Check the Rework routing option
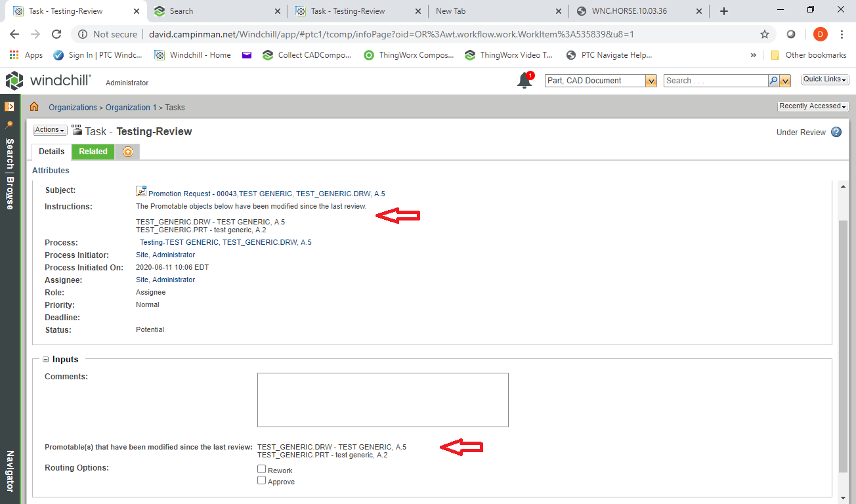This screenshot has width=856, height=504. click(x=261, y=469)
